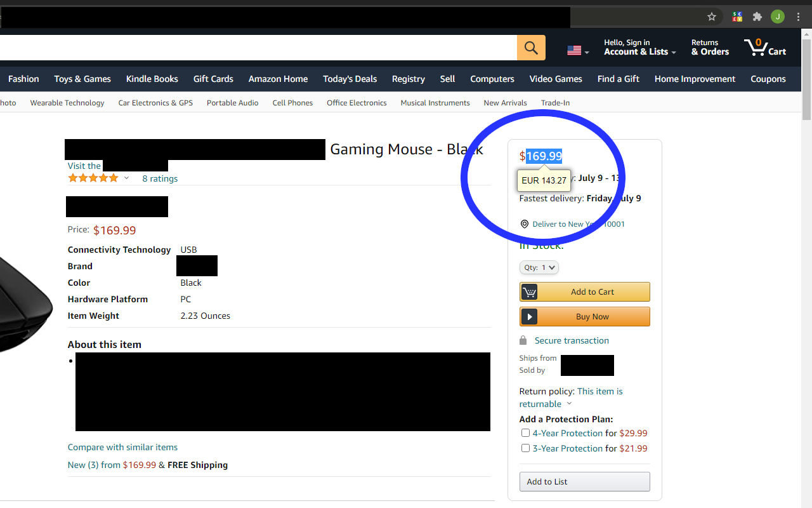The height and width of the screenshot is (508, 812).
Task: Bookmark page with the star icon
Action: 712,17
